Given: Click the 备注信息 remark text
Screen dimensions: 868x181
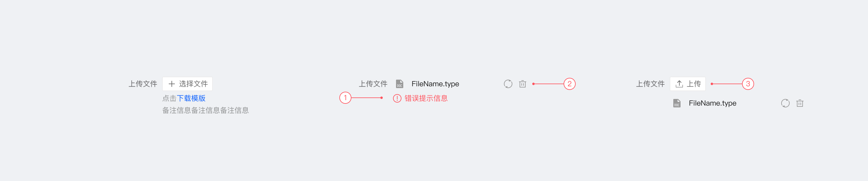Looking at the screenshot, I should [x=205, y=110].
